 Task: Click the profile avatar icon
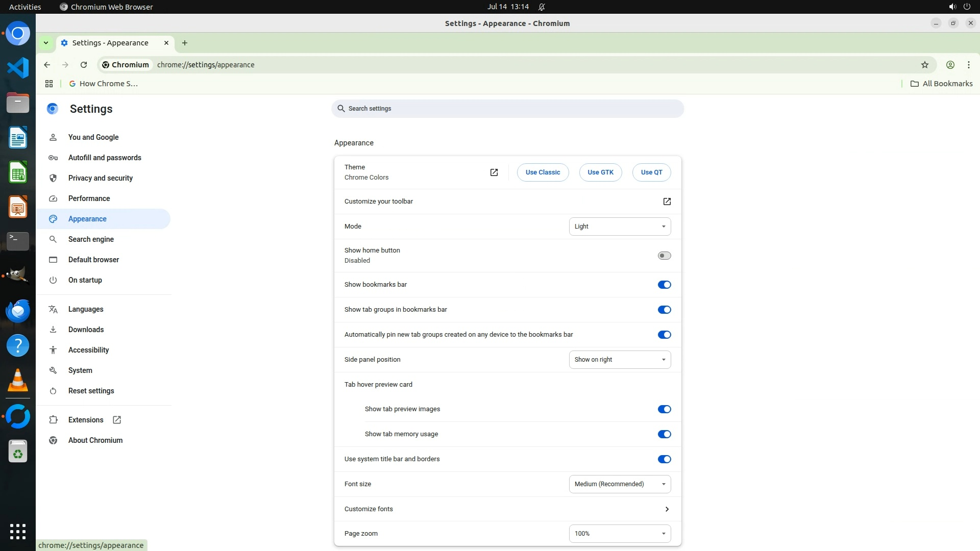click(x=950, y=65)
